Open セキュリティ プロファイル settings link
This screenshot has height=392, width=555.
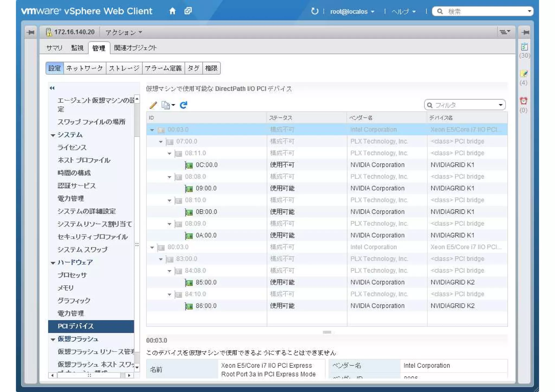coord(93,237)
